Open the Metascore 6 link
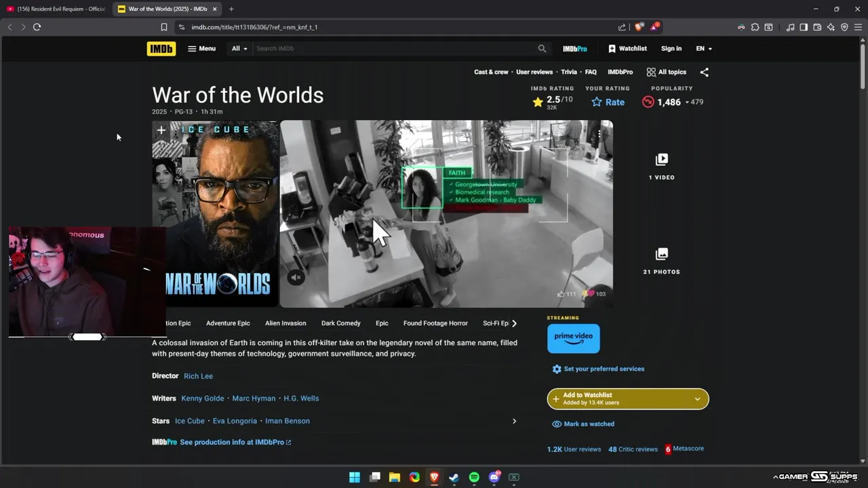868x488 pixels. [684, 449]
